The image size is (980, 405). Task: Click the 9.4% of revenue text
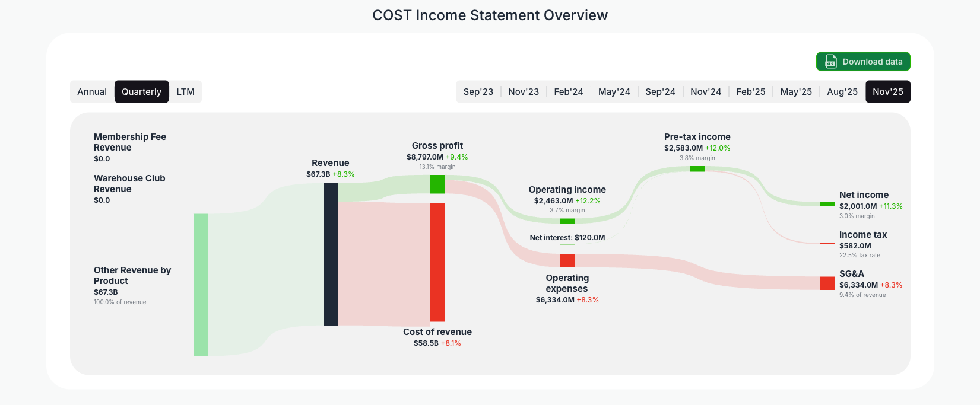coord(862,295)
